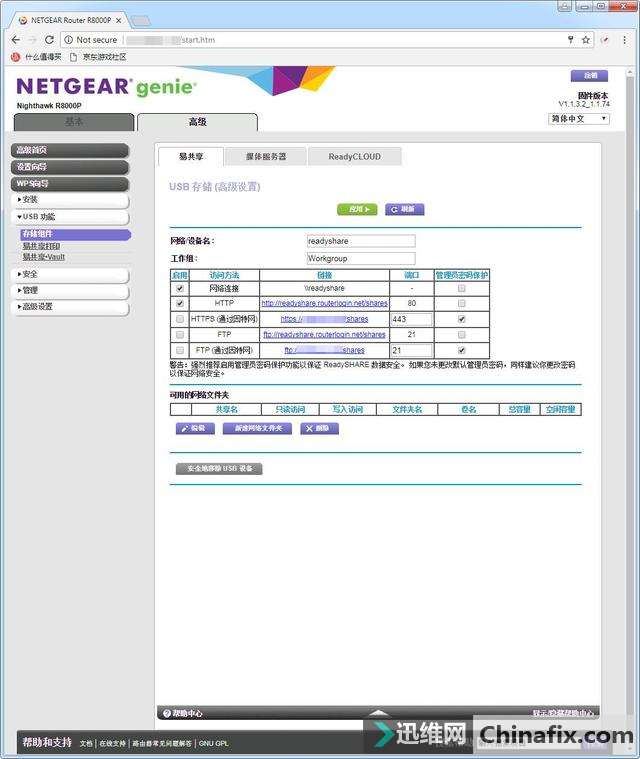Open the 简体中文 language dropdown

click(x=579, y=119)
